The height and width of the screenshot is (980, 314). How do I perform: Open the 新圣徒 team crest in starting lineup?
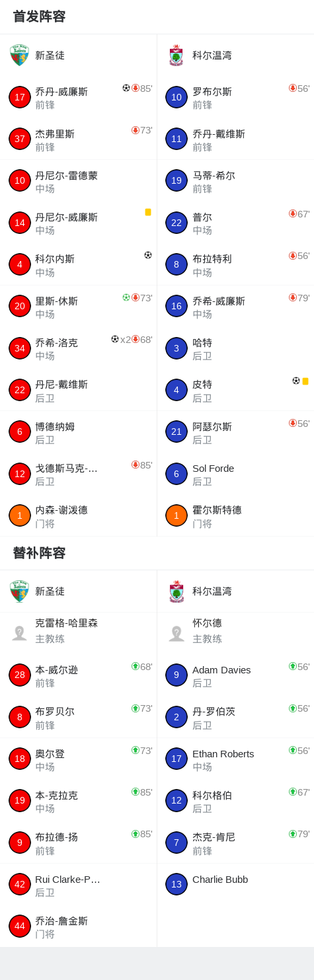pos(20,56)
